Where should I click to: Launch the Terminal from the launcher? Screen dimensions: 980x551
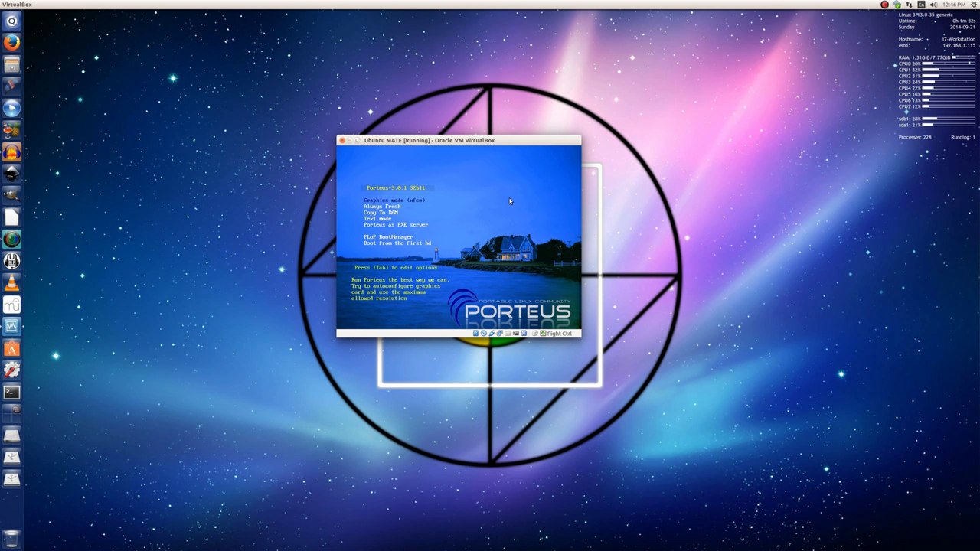tap(11, 392)
